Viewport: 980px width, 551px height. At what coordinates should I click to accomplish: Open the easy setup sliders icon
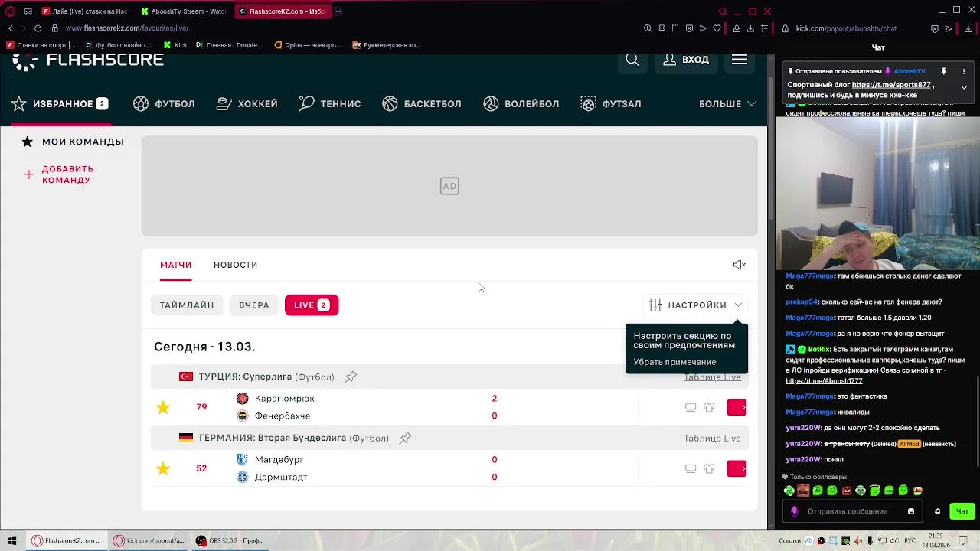pos(764,28)
